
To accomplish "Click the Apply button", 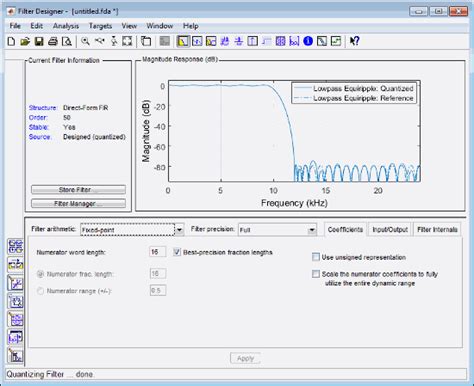I will [x=245, y=358].
